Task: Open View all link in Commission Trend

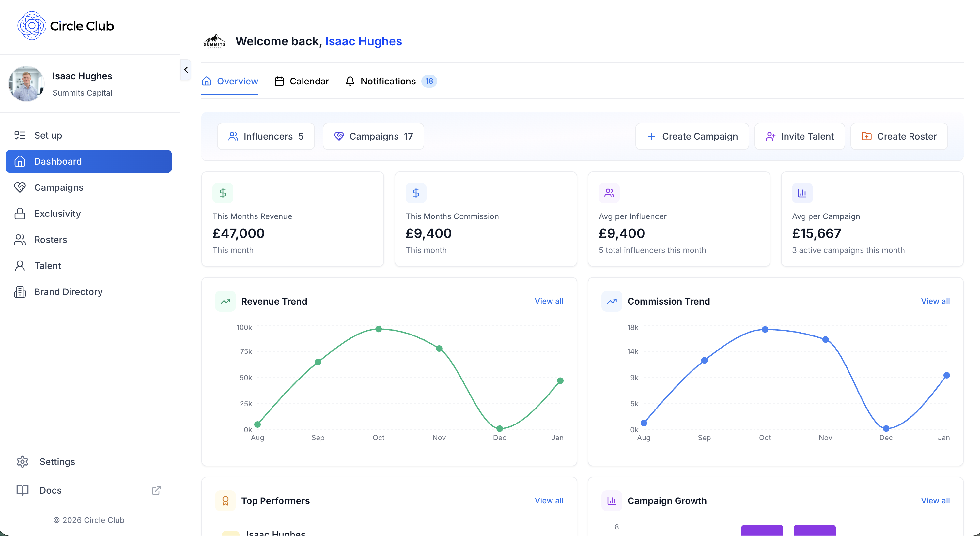Action: 935,301
